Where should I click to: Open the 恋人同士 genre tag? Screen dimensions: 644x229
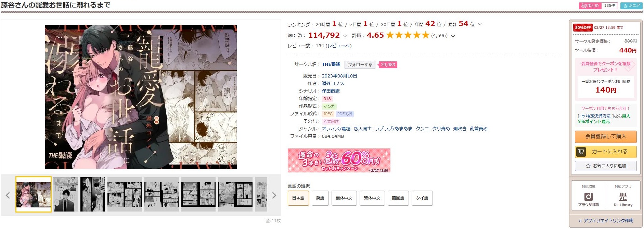tap(362, 129)
